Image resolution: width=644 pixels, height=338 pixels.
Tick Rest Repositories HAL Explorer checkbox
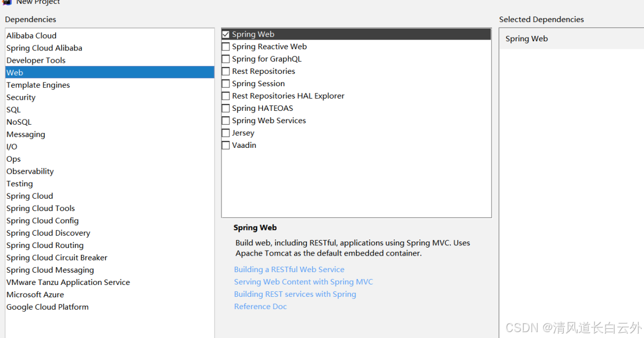(226, 96)
